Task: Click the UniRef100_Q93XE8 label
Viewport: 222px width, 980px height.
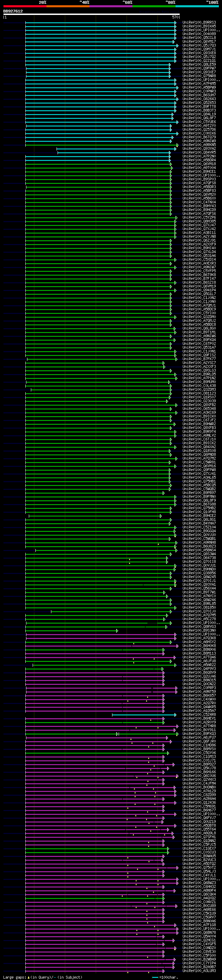Action: [x=199, y=53]
